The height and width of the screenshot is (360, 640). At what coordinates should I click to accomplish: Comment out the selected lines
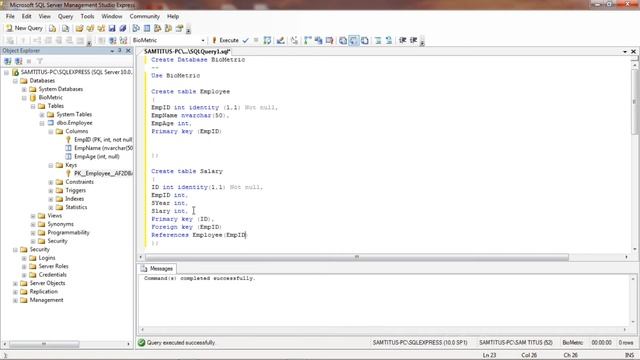coord(378,40)
